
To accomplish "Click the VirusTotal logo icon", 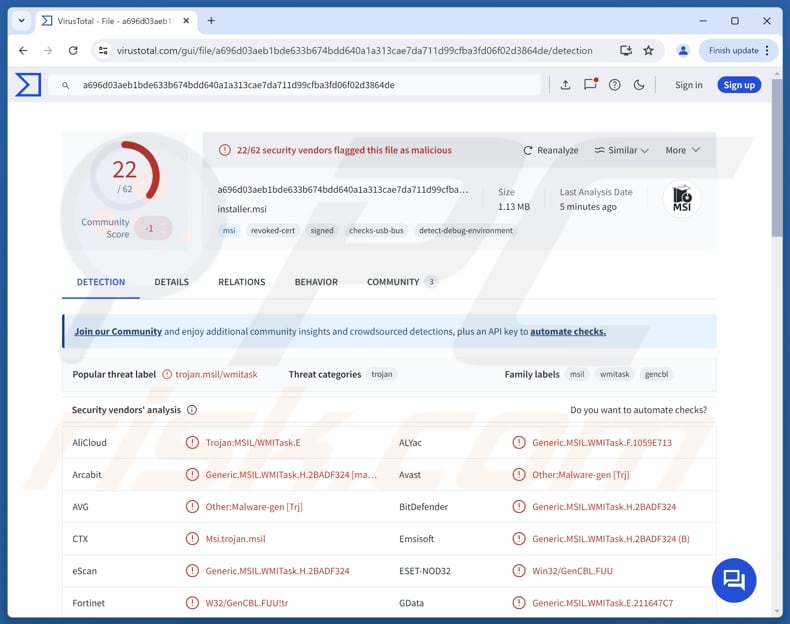I will (28, 85).
